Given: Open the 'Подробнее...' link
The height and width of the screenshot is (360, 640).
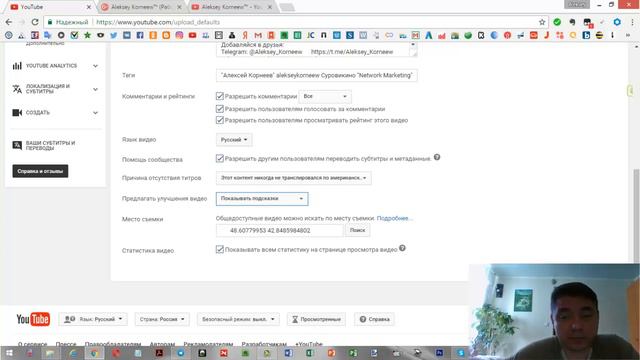Looking at the screenshot, I should (395, 218).
